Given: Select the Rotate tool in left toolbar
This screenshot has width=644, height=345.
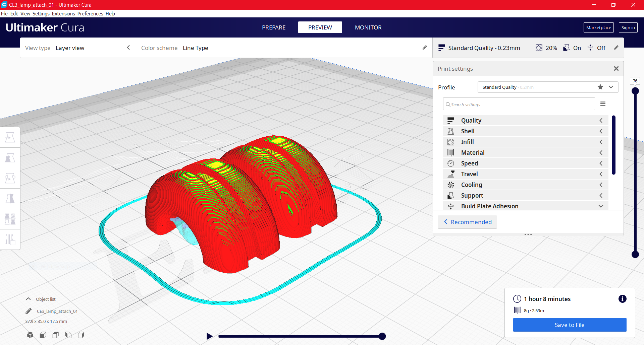Looking at the screenshot, I should [x=10, y=178].
